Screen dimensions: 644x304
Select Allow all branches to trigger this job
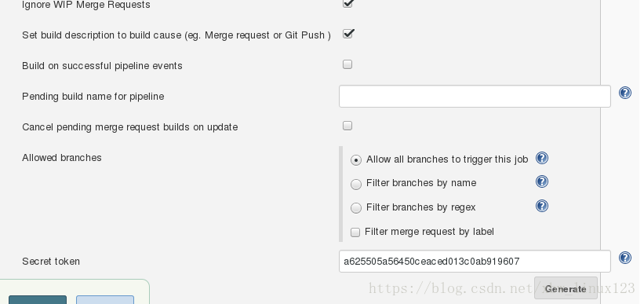click(355, 160)
